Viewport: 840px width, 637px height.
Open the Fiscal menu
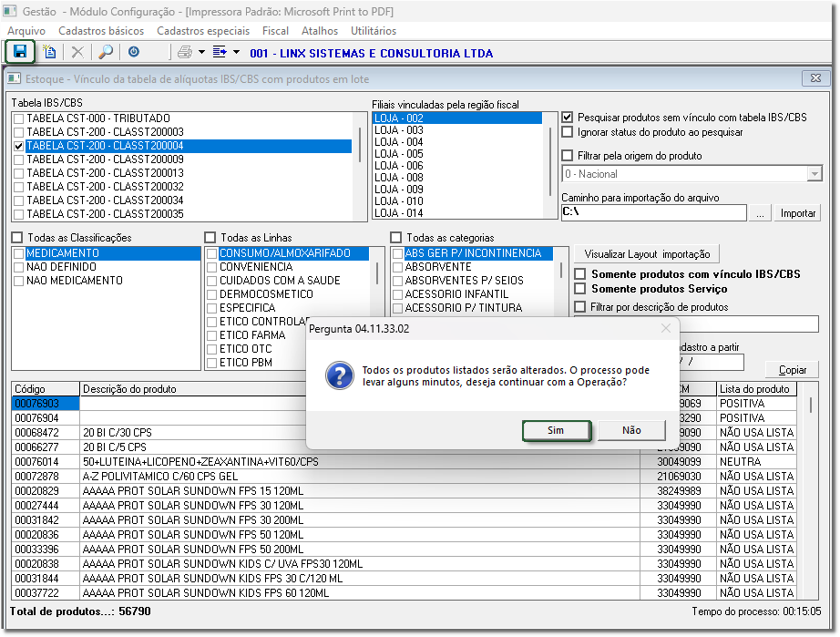click(275, 31)
